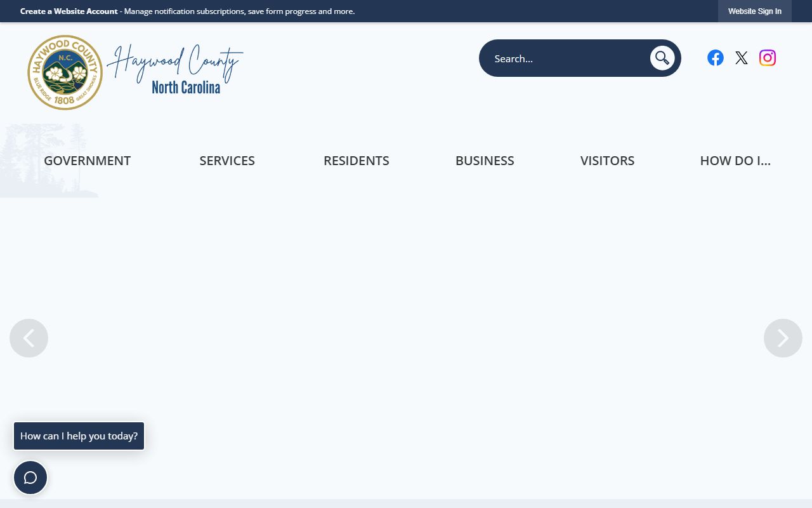Advance to next slide arrow
This screenshot has width=812, height=508.
tap(783, 338)
